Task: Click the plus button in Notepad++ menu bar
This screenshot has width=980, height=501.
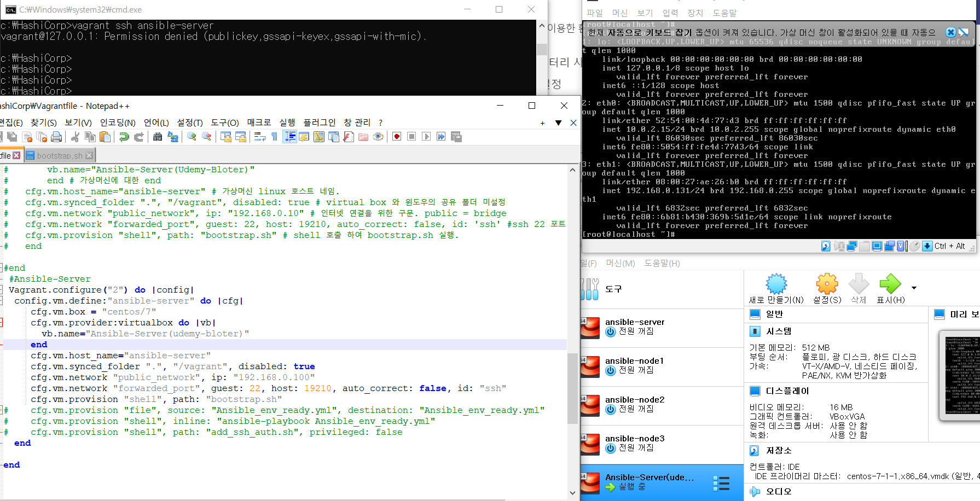Action: [542, 123]
